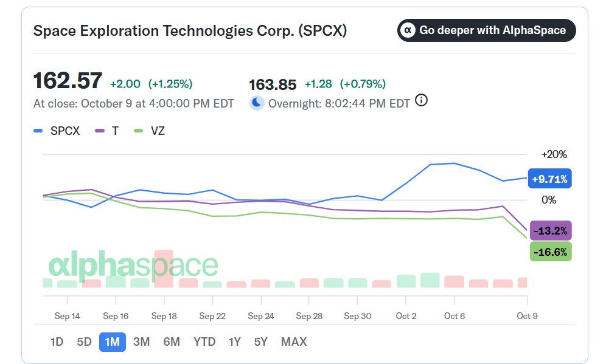Click the alpha logo in AlphaSpace button
This screenshot has height=364, width=606.
408,30
